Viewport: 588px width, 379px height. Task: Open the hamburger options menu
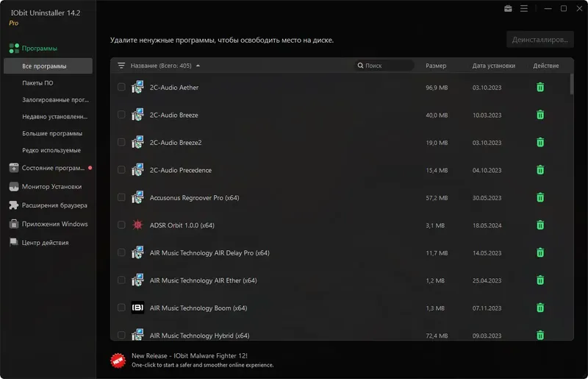coord(524,8)
